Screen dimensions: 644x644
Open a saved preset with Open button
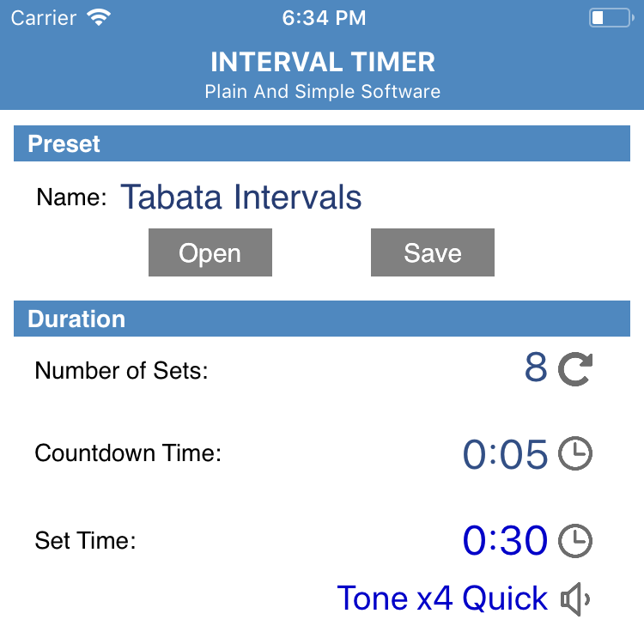point(210,252)
